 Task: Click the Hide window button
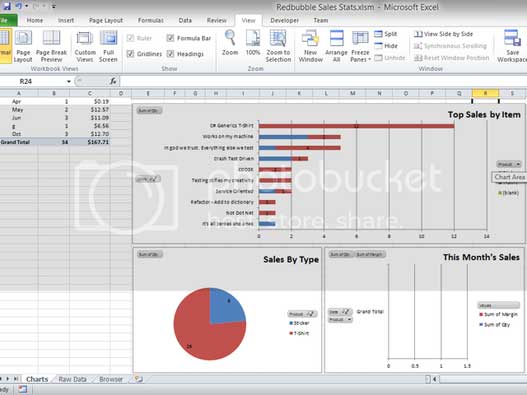point(386,46)
